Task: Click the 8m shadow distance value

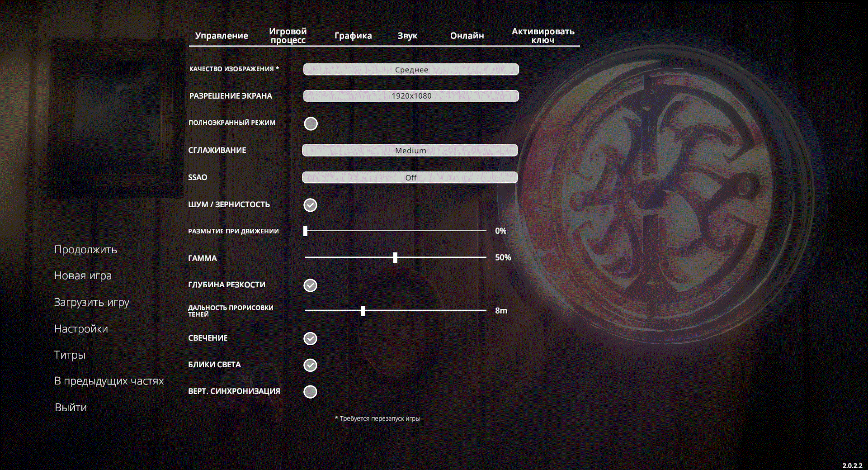Action: 501,311
